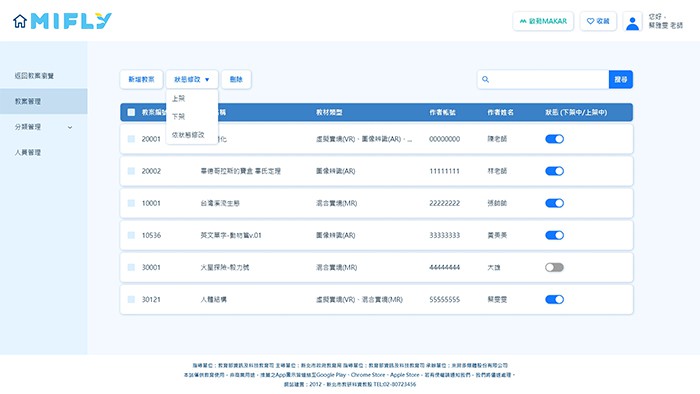This screenshot has height=394, width=700.
Task: Click the greeting text beside the avatar
Action: tap(666, 21)
